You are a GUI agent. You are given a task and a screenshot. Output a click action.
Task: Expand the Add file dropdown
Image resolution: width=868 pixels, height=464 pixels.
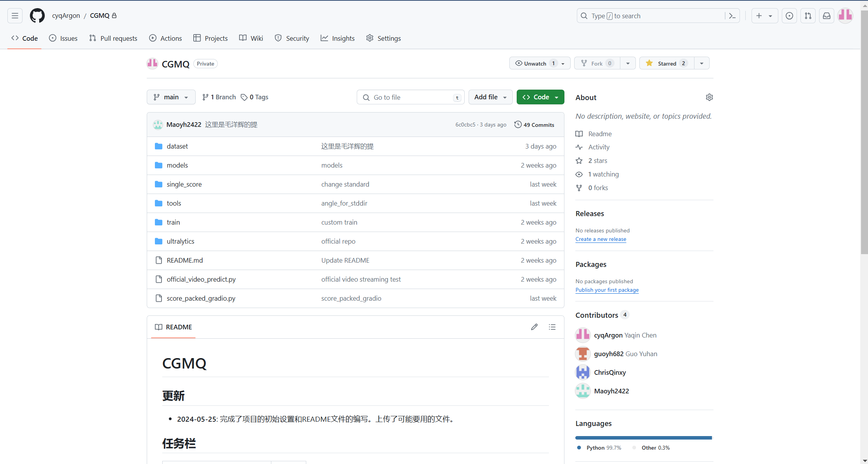[490, 97]
